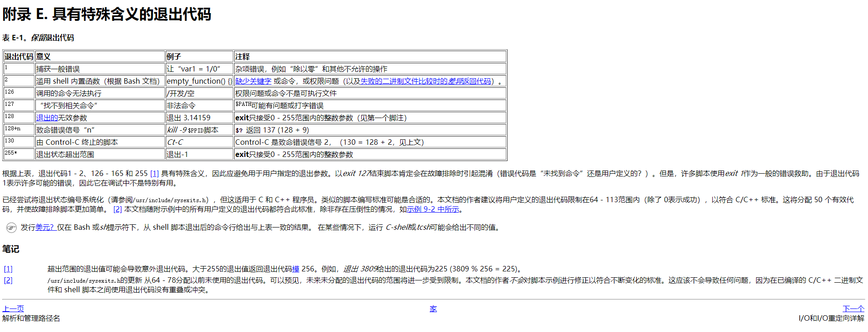Click the 例子 column header
The height and width of the screenshot is (332, 868).
(199, 57)
